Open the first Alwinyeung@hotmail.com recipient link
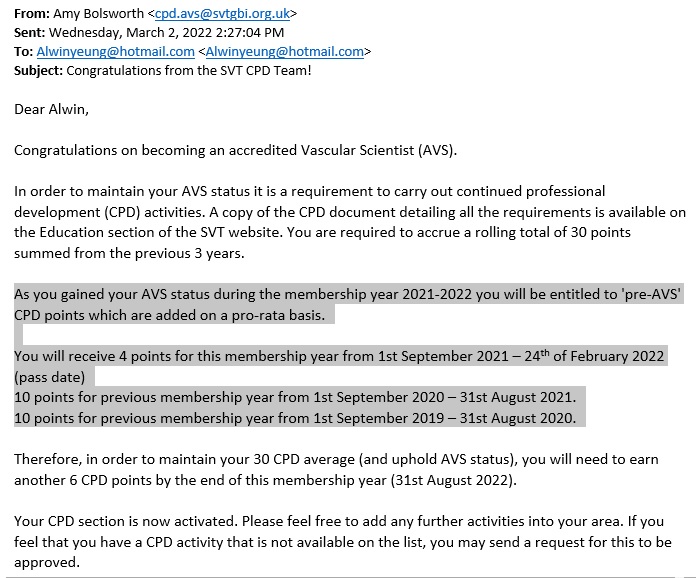696x578 pixels. pos(115,52)
